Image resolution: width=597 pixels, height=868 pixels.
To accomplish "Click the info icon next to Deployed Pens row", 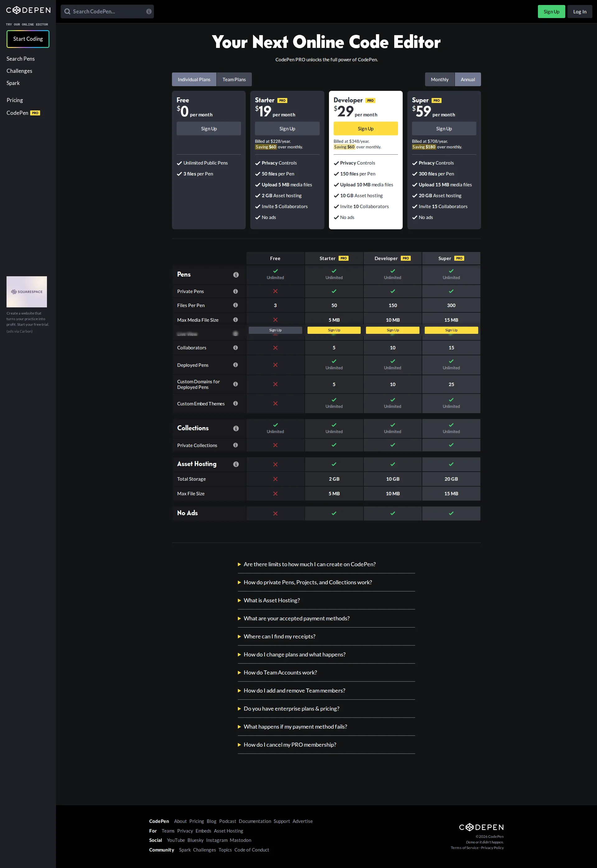I will 236,365.
